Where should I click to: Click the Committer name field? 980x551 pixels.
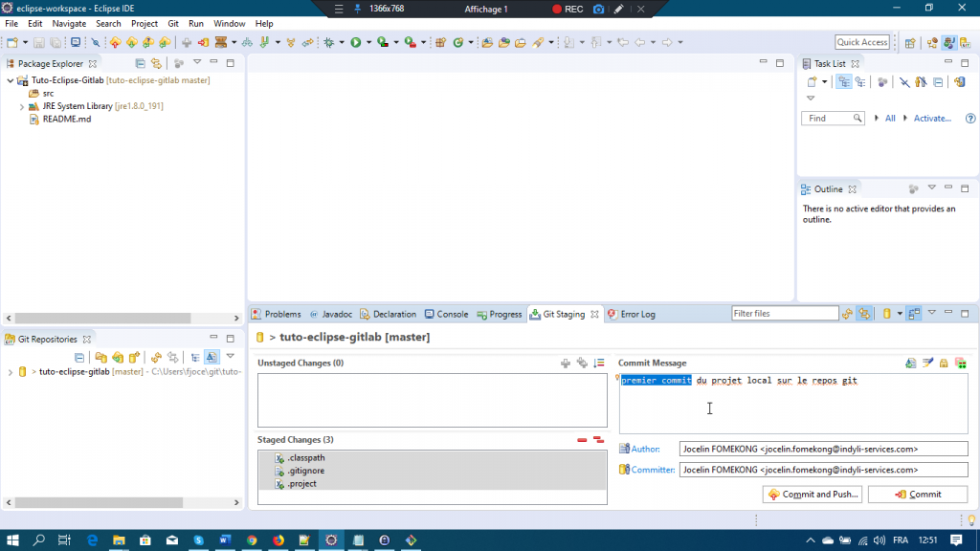(823, 470)
